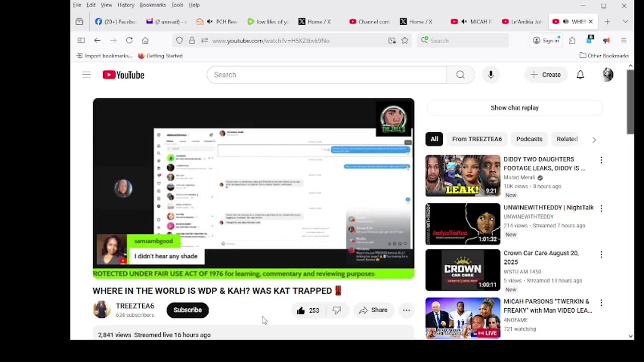
Task: Open tracking protection shield
Action: click(x=180, y=40)
